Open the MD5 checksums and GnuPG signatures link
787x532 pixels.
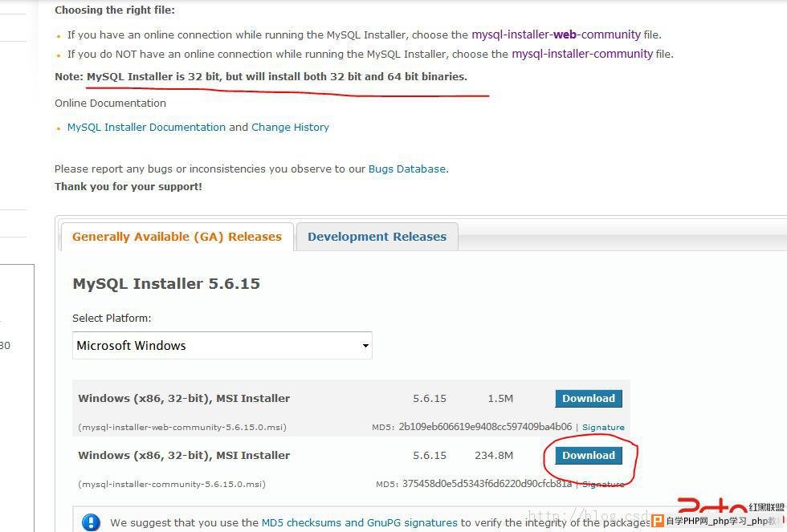360,522
